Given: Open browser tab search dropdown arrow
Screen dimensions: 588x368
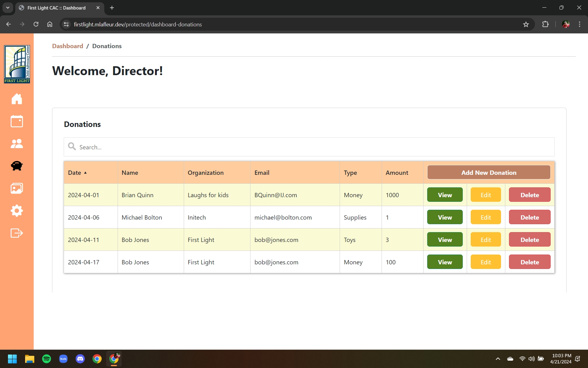Looking at the screenshot, I should (8, 8).
